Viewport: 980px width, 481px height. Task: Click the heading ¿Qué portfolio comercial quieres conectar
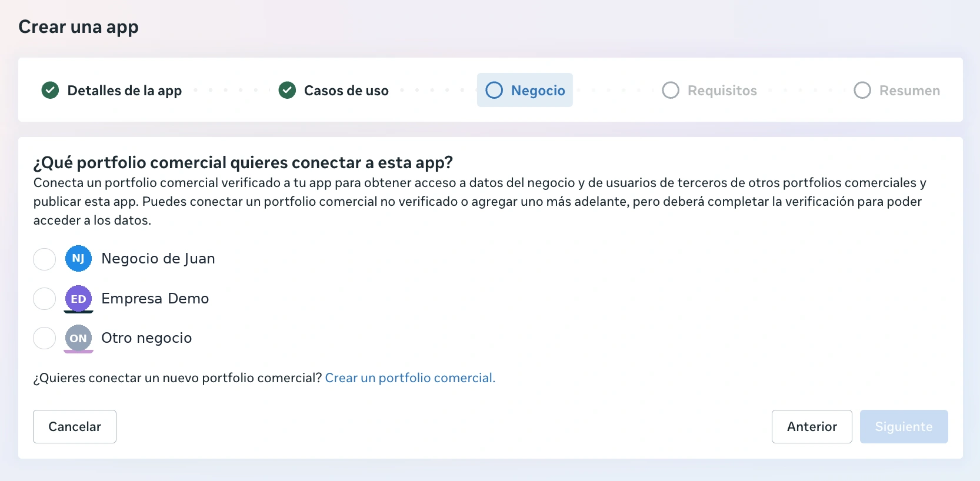point(243,162)
